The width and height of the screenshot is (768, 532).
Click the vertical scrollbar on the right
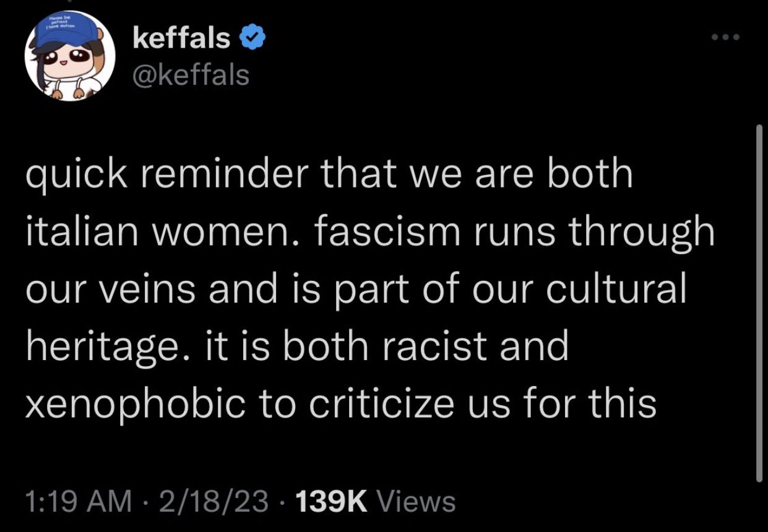click(759, 303)
